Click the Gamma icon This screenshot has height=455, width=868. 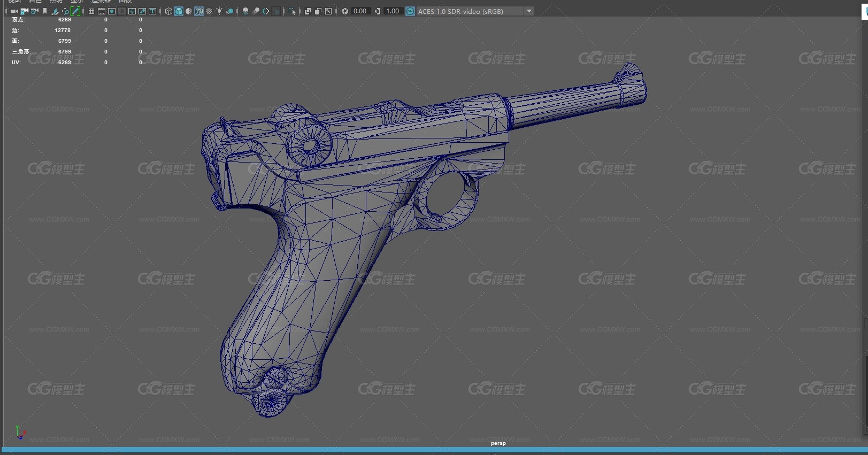[x=378, y=11]
